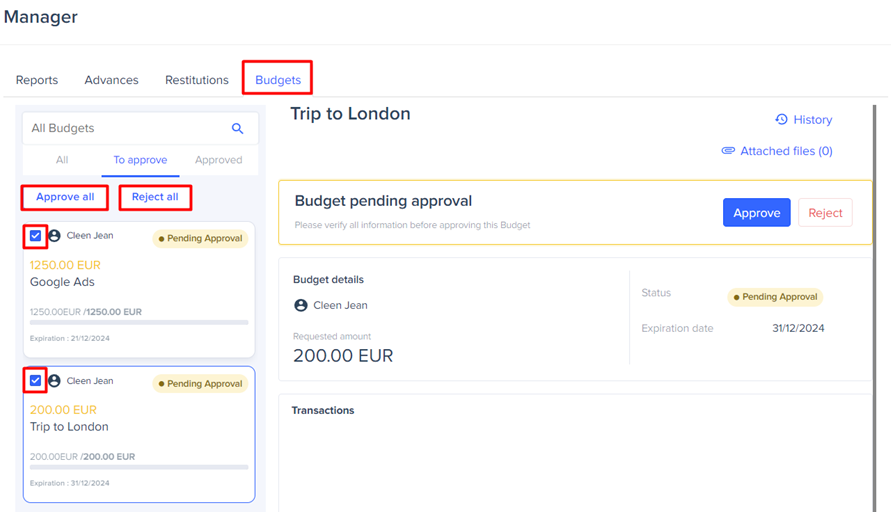Uncheck the Google Ads budget checkbox

pyautogui.click(x=35, y=236)
